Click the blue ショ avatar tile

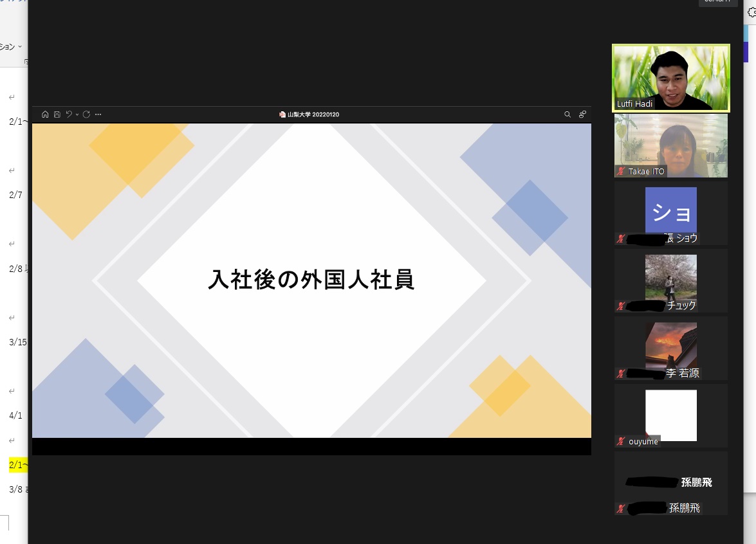670,211
